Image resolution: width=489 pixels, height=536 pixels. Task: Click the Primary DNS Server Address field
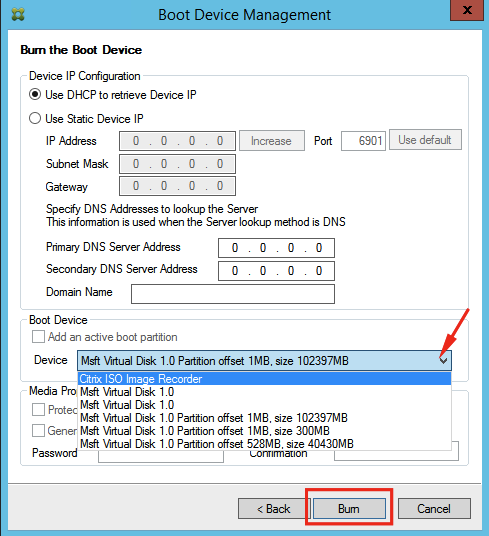tap(276, 248)
